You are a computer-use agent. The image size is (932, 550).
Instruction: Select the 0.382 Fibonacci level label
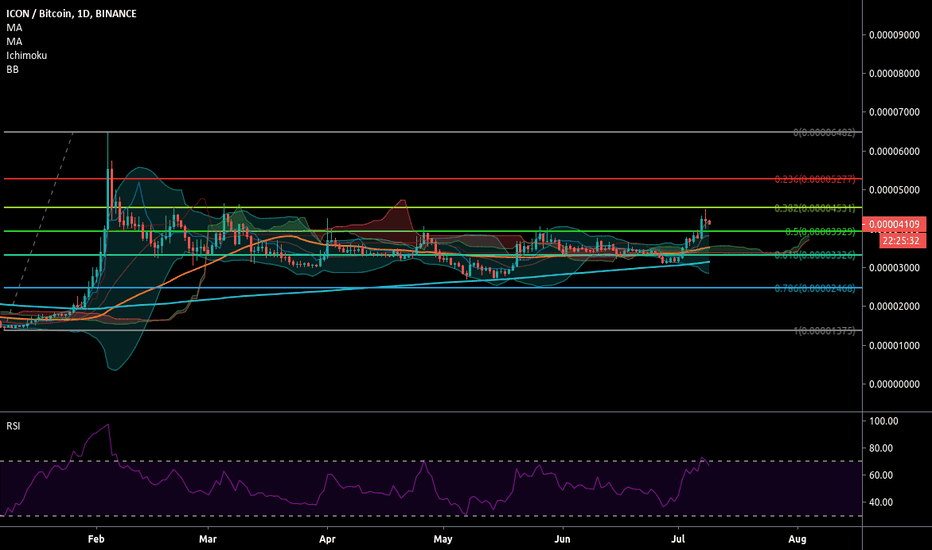tap(814, 208)
